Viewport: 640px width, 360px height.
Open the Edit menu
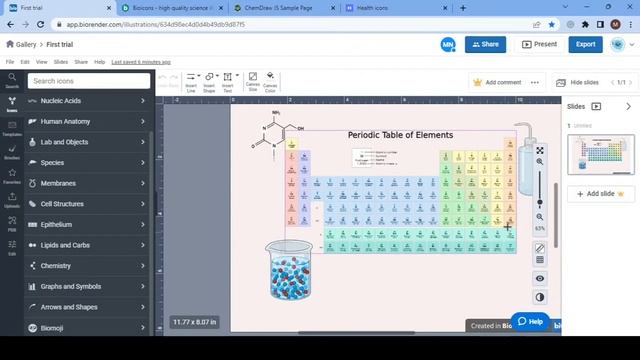tap(25, 62)
